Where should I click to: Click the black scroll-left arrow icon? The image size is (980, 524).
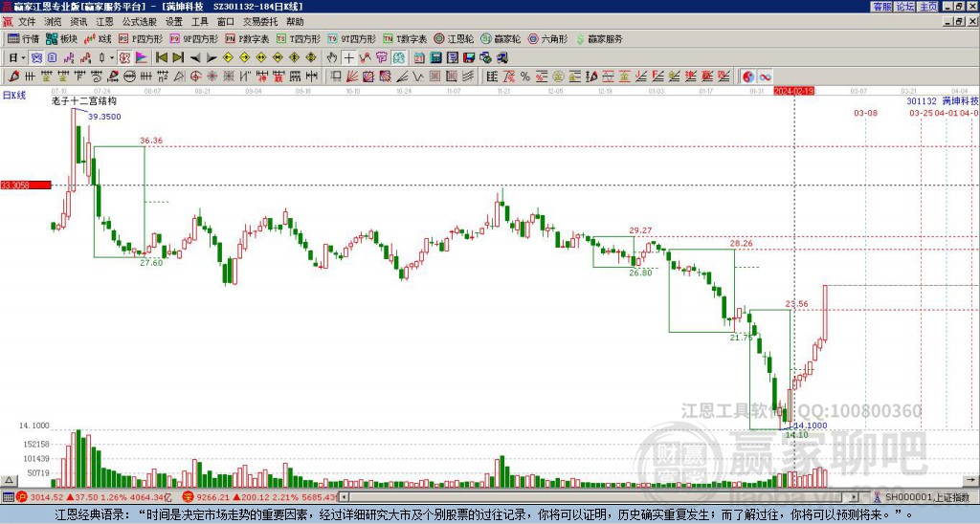(195, 58)
